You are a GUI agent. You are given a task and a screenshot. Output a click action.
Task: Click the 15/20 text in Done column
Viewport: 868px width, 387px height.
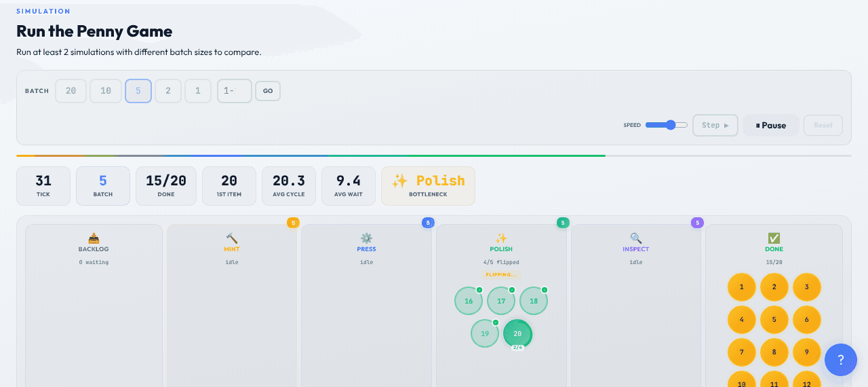774,262
